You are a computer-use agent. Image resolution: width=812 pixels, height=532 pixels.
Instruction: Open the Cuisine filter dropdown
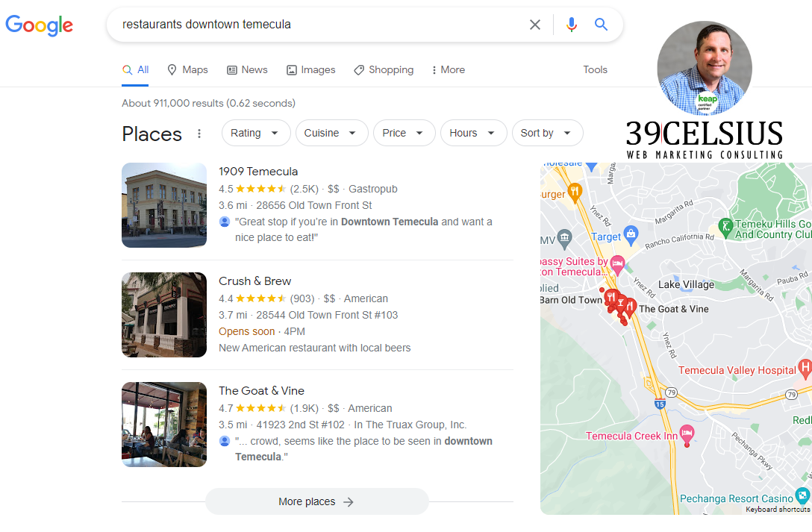point(331,133)
